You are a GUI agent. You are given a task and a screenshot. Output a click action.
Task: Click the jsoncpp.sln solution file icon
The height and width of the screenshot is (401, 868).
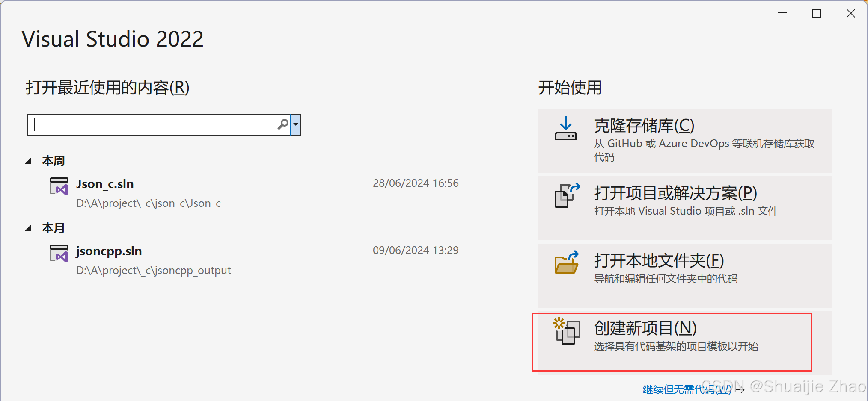[59, 253]
